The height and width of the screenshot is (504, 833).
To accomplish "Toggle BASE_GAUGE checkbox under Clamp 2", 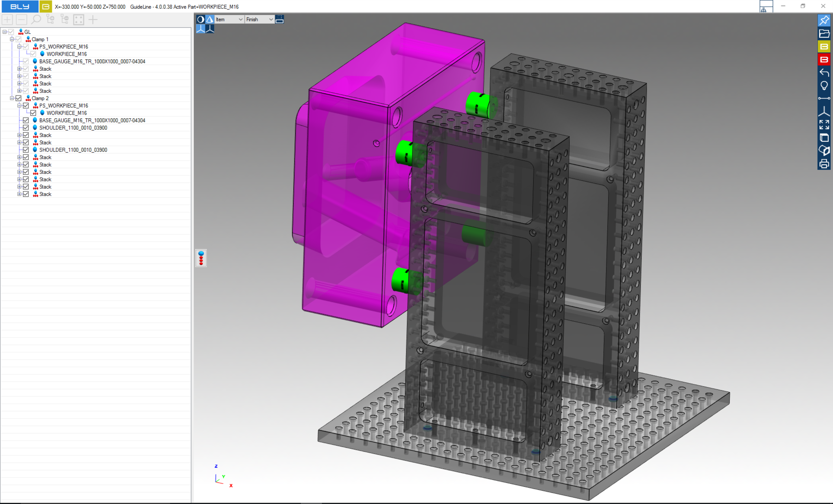I will click(26, 120).
